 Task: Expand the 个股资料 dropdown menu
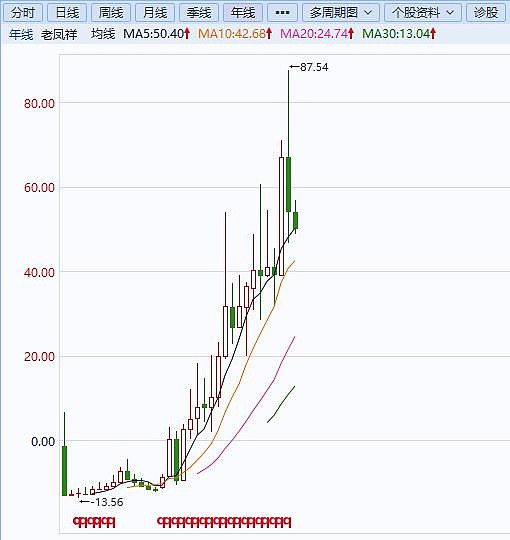423,13
